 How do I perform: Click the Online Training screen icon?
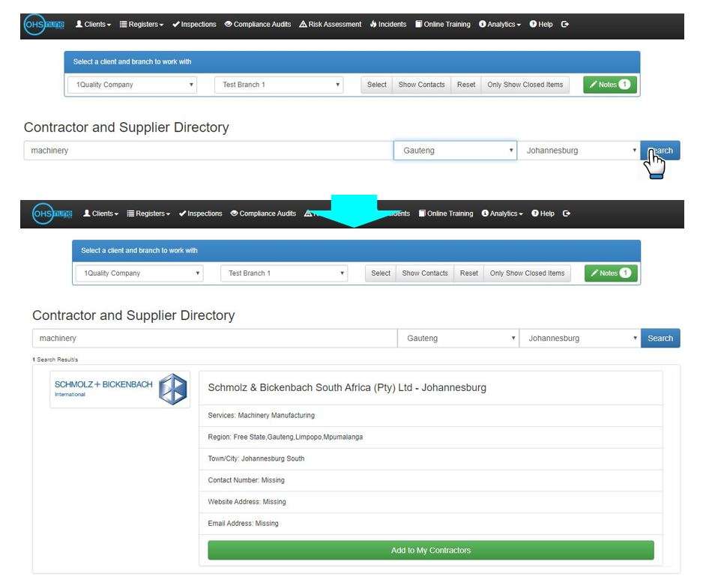(418, 23)
